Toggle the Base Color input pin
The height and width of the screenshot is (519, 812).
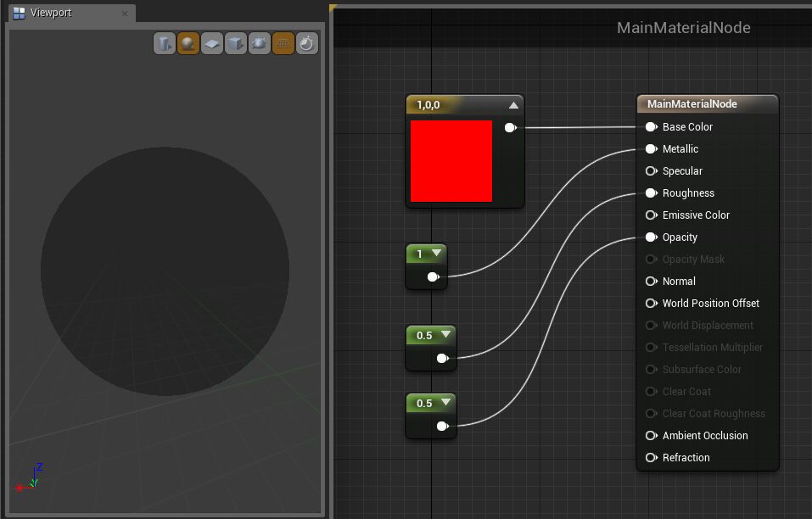pyautogui.click(x=651, y=126)
